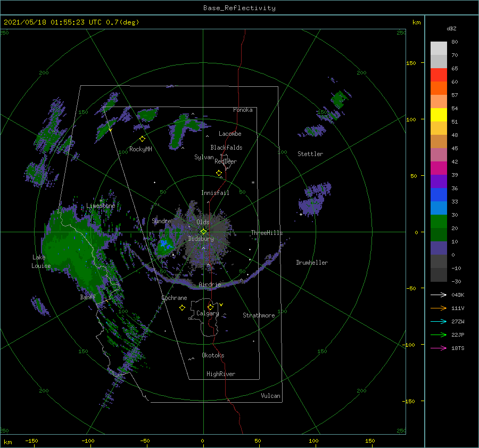Click the Ponoka city label
This screenshot has height=448, width=479.
[x=243, y=110]
